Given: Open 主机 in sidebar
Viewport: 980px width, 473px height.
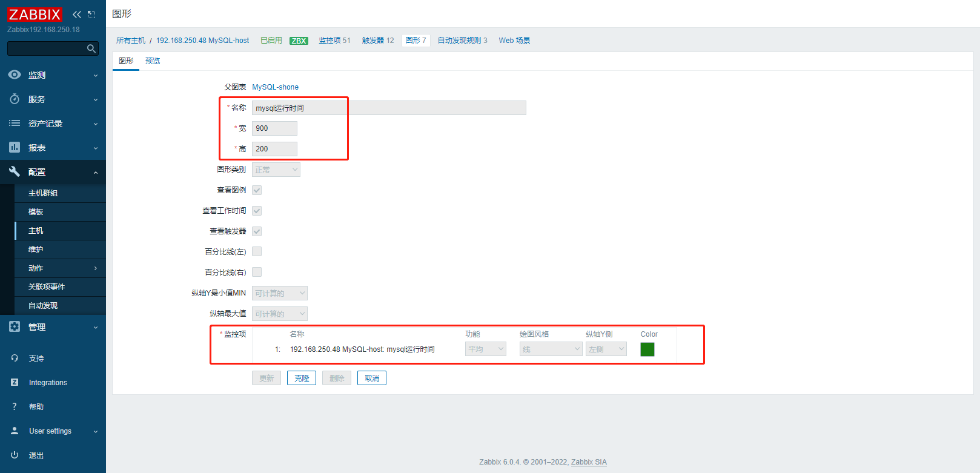Looking at the screenshot, I should click(x=60, y=231).
